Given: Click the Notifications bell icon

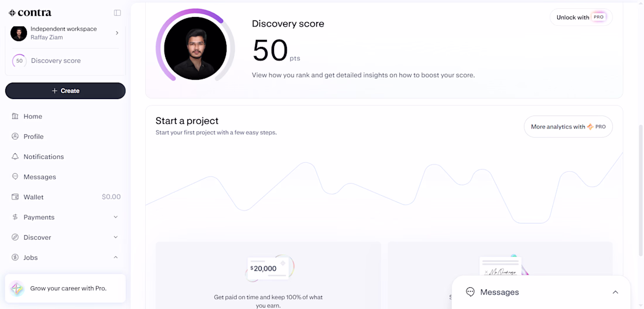Looking at the screenshot, I should click(15, 157).
